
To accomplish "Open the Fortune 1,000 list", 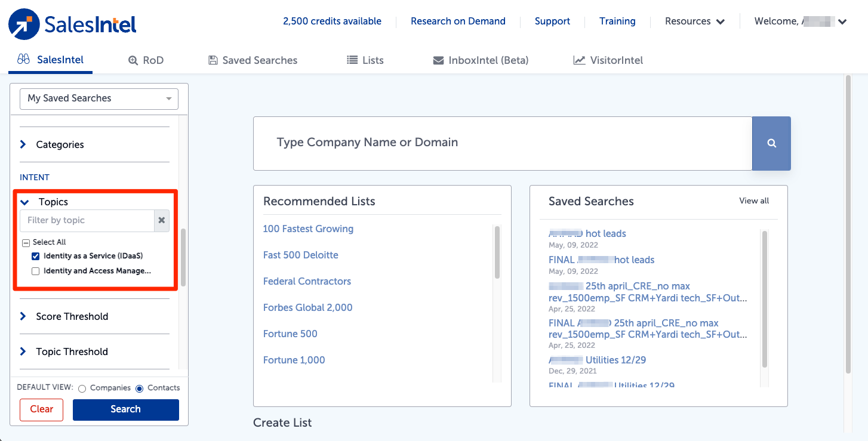I will [294, 360].
